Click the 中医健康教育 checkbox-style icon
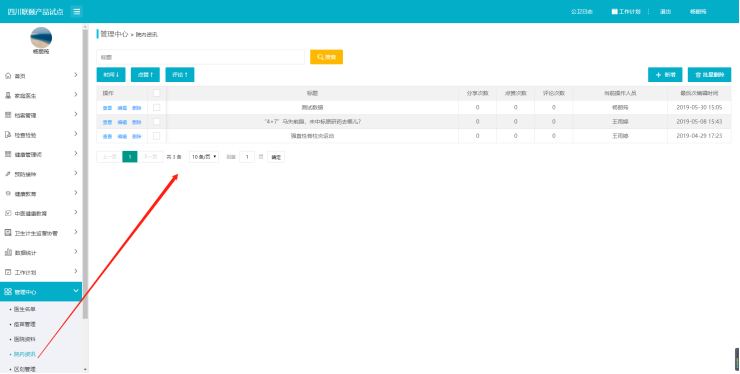 point(8,213)
